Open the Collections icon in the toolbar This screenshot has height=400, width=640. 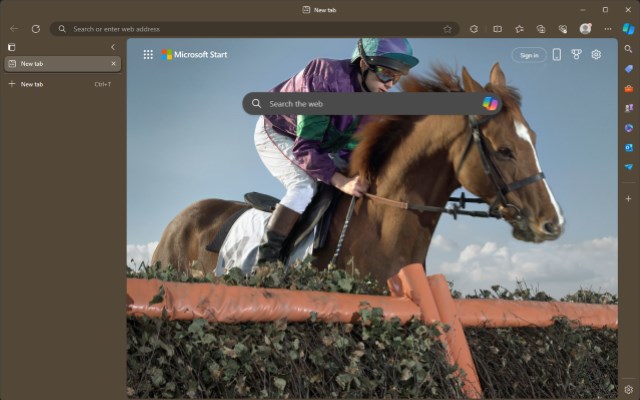point(541,29)
